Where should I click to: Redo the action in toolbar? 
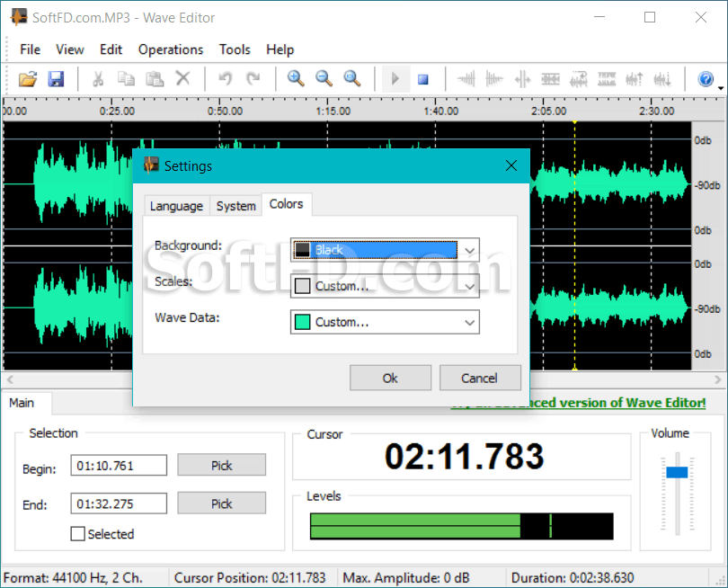tap(253, 78)
